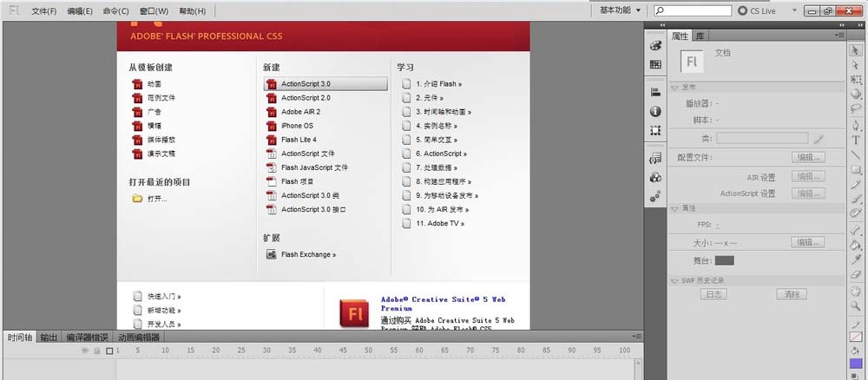
Task: Select the Rectangle tool
Action: click(x=856, y=170)
